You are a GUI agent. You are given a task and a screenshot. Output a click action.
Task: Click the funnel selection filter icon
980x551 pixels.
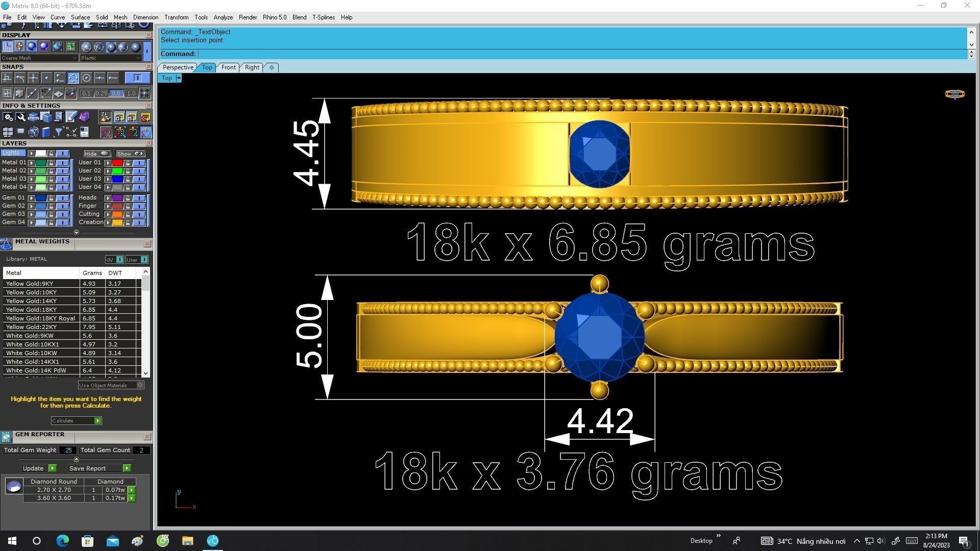59,133
